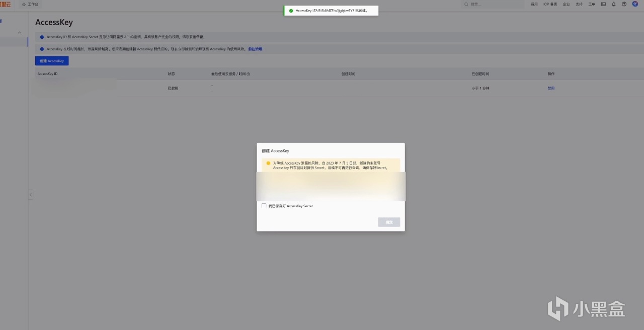Click the magnifier search icon
The image size is (644, 330).
[467, 4]
